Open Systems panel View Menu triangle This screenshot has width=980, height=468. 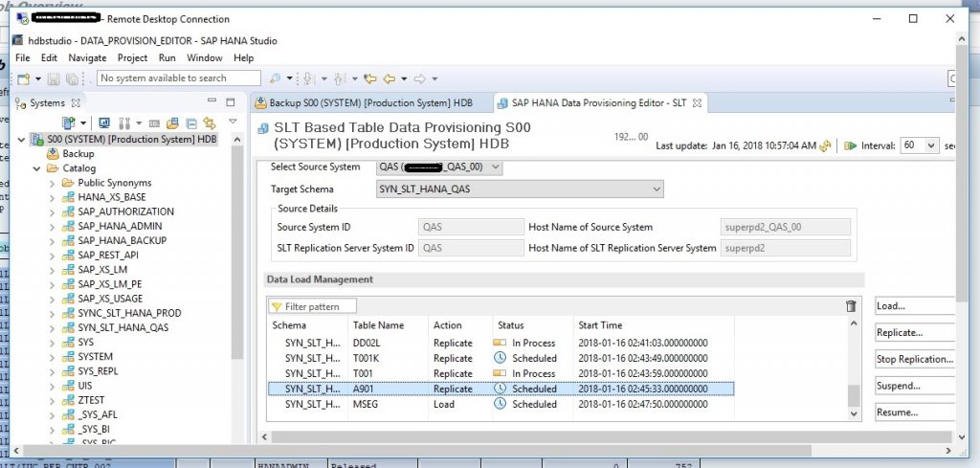pyautogui.click(x=233, y=122)
